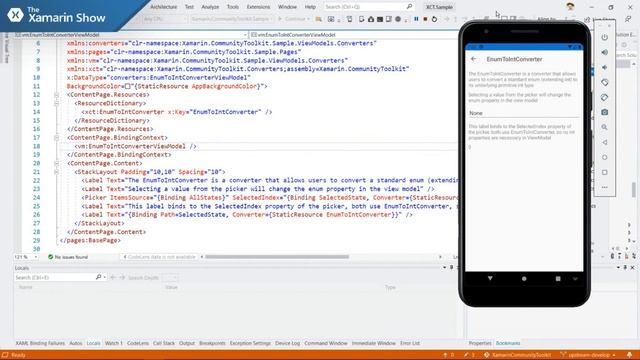Open the startup project dropdown in the toolbar
This screenshot has height=360, width=640.
click(x=231, y=19)
